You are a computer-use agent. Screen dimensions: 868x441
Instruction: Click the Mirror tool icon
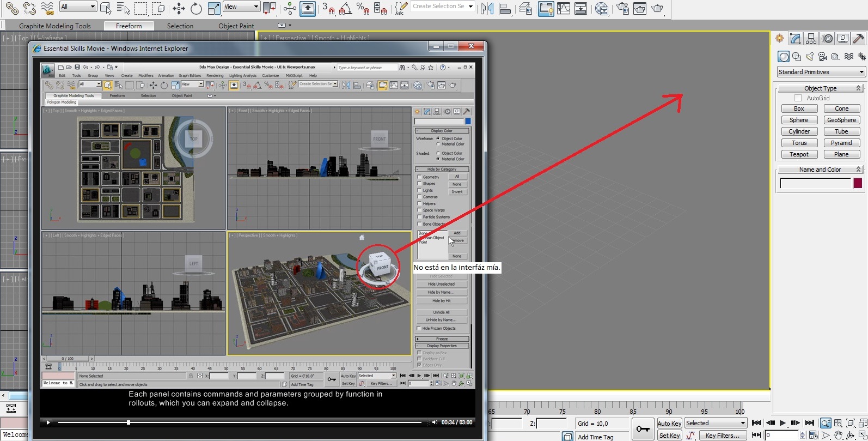click(487, 8)
